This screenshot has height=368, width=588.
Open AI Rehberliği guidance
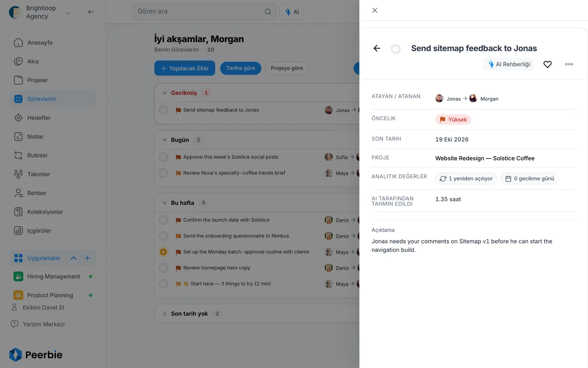click(x=509, y=64)
